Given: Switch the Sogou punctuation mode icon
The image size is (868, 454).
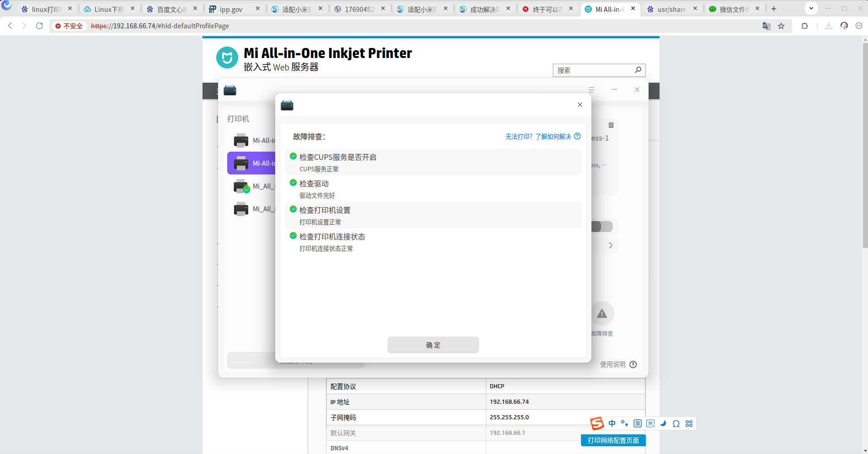Looking at the screenshot, I should pyautogui.click(x=624, y=424).
